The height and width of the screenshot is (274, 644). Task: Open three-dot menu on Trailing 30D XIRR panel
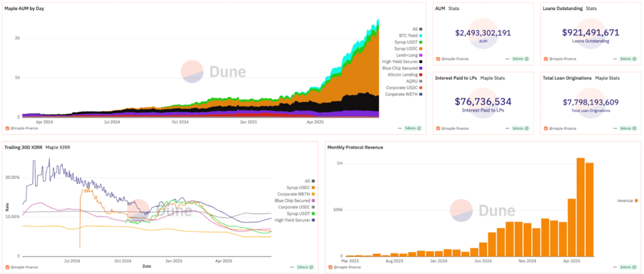(x=292, y=267)
